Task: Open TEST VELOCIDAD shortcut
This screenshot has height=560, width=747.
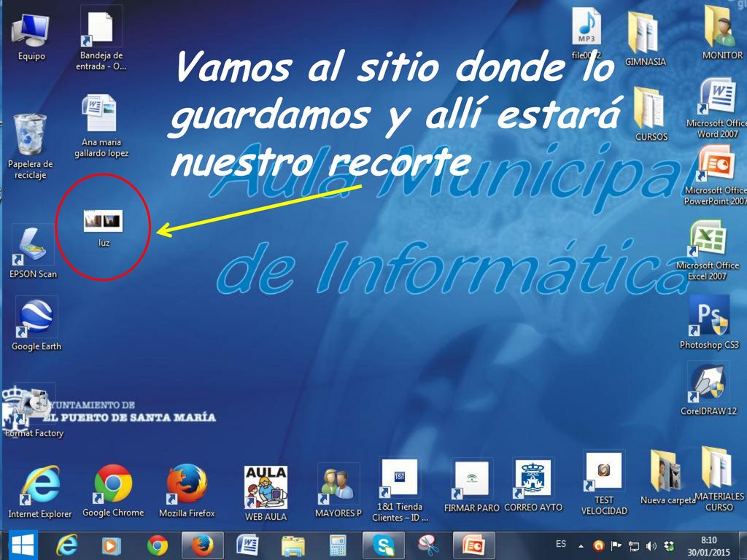Action: pos(603,484)
